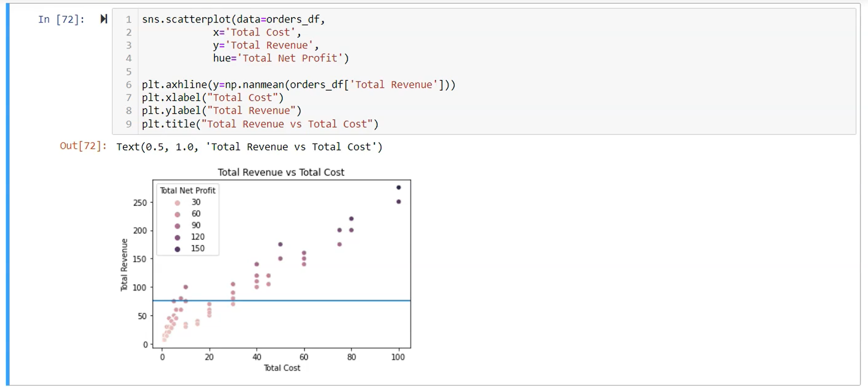Click the topmost scatter point in the plot
This screenshot has height=390, width=868.
[398, 188]
